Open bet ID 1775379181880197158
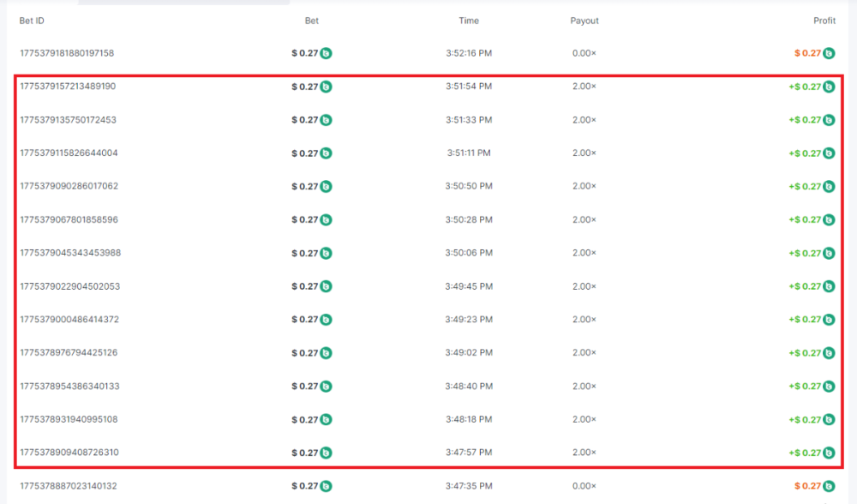Screen dimensions: 857x504 click(x=67, y=53)
